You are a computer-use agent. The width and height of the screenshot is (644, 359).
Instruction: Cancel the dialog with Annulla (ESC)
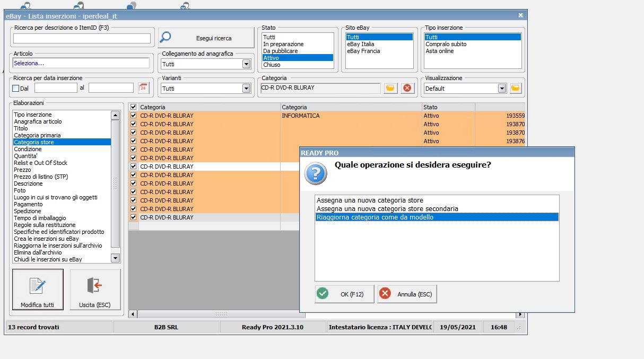(407, 294)
